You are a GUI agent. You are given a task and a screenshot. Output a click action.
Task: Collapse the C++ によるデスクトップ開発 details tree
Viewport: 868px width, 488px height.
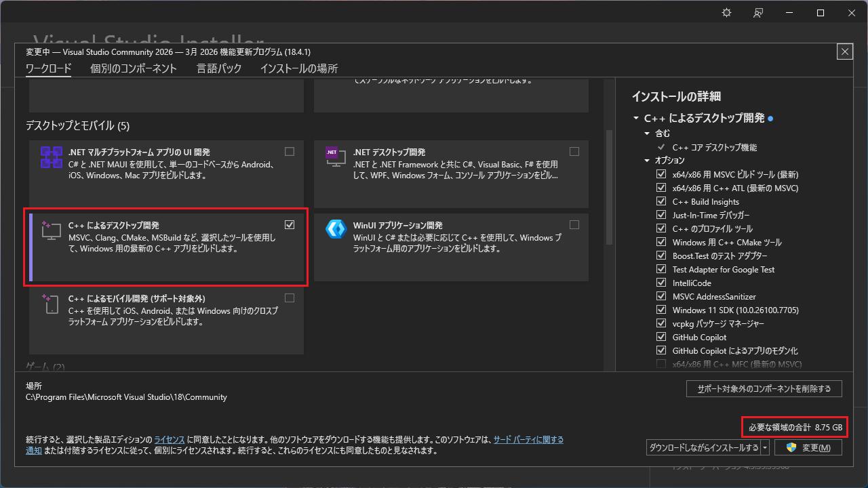point(636,118)
